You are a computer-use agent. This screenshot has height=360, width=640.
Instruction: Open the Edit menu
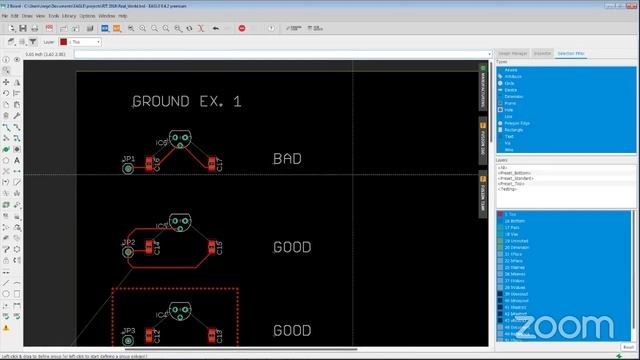15,16
